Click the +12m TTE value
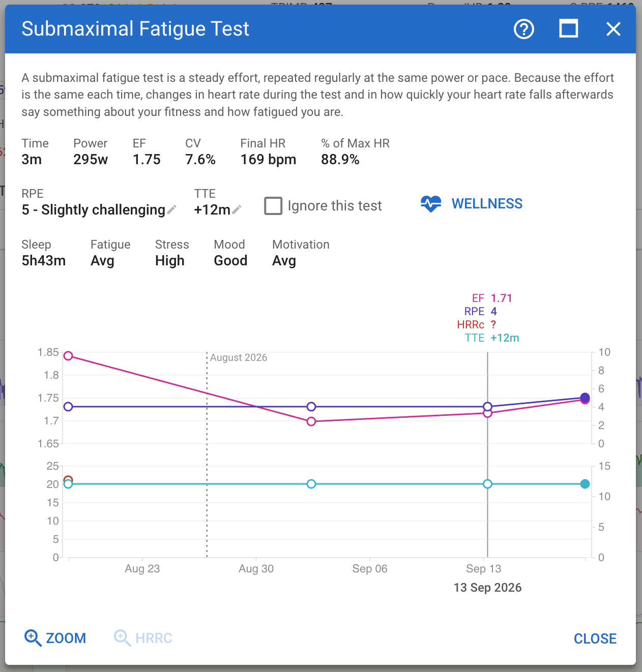Viewport: 642px width, 672px height. pos(212,210)
